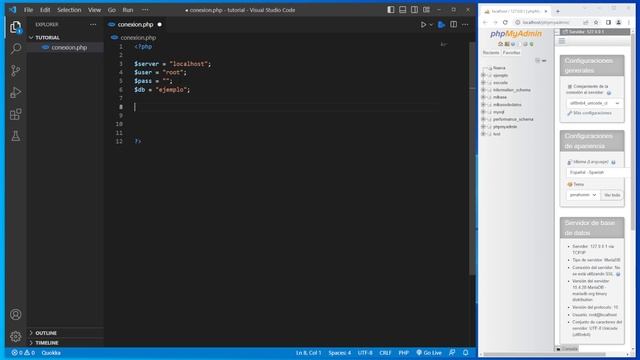Open the Run and Debug view
This screenshot has height=360, width=640.
pyautogui.click(x=16, y=92)
